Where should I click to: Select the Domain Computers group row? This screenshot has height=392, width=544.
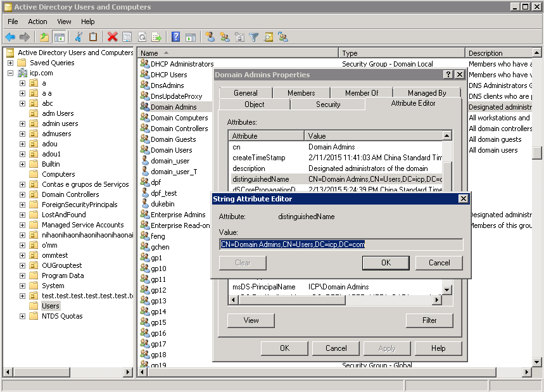pos(179,118)
